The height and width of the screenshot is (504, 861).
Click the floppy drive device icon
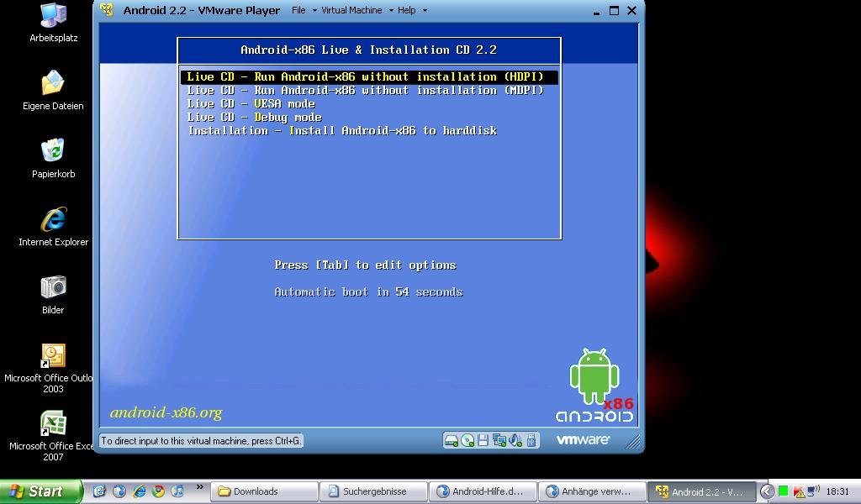click(x=483, y=440)
